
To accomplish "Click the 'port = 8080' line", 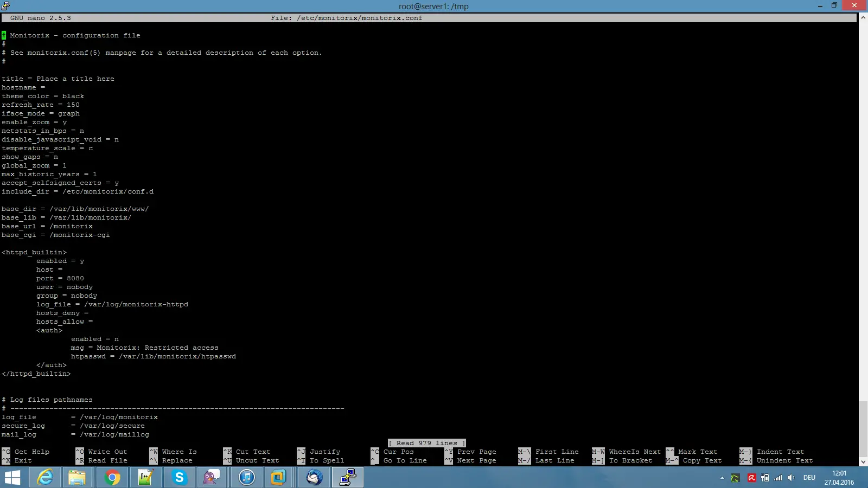I will (60, 278).
